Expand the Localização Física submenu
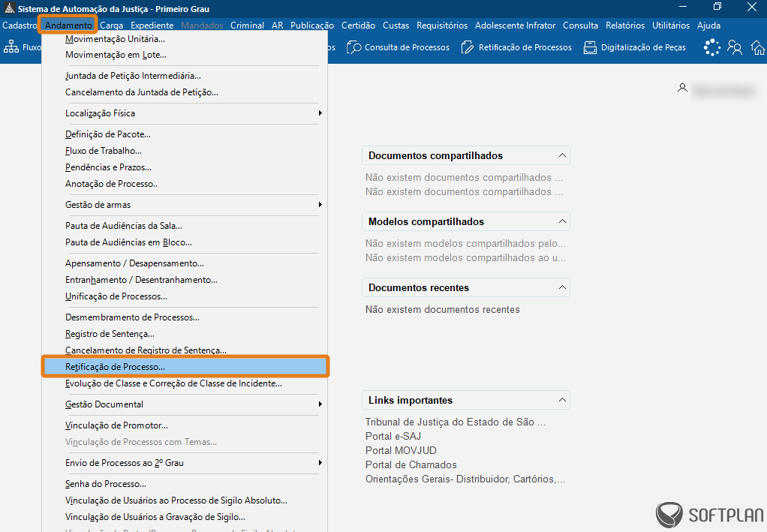 pos(185,113)
